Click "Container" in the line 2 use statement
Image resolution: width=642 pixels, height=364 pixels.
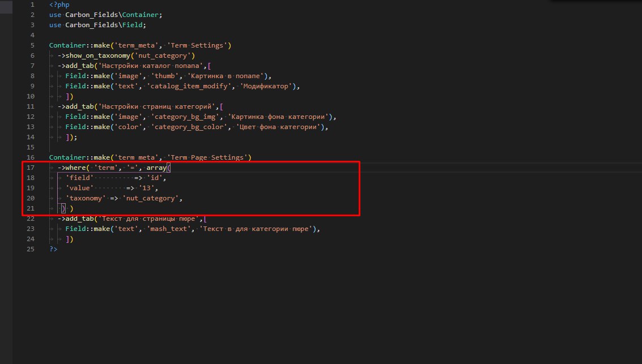click(x=140, y=15)
